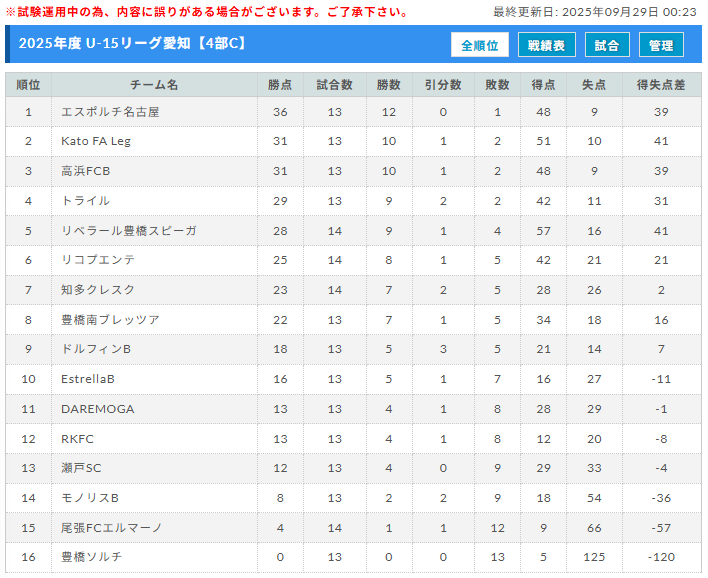Click the EstrellaB team name
This screenshot has width=708, height=578.
point(88,379)
